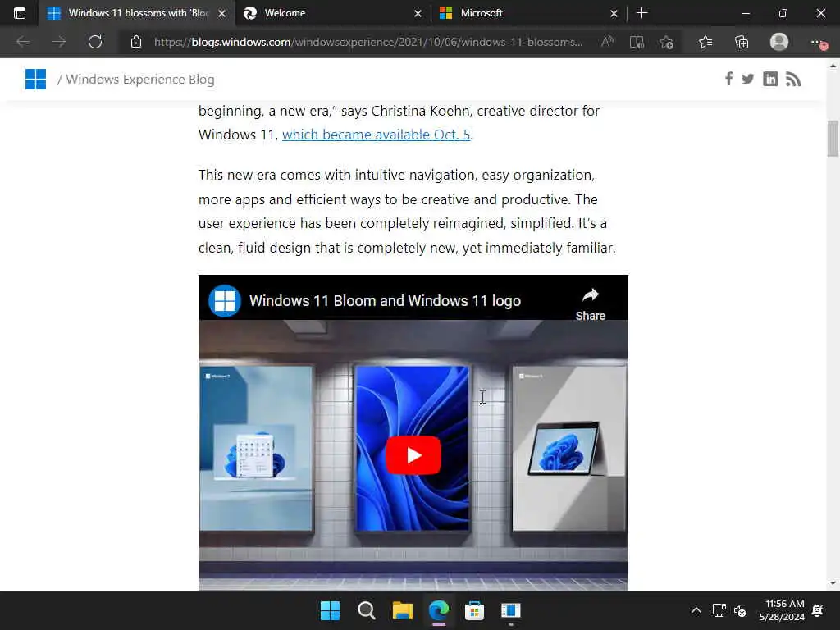Open the notification center icon
Image resolution: width=840 pixels, height=630 pixels.
818,610
